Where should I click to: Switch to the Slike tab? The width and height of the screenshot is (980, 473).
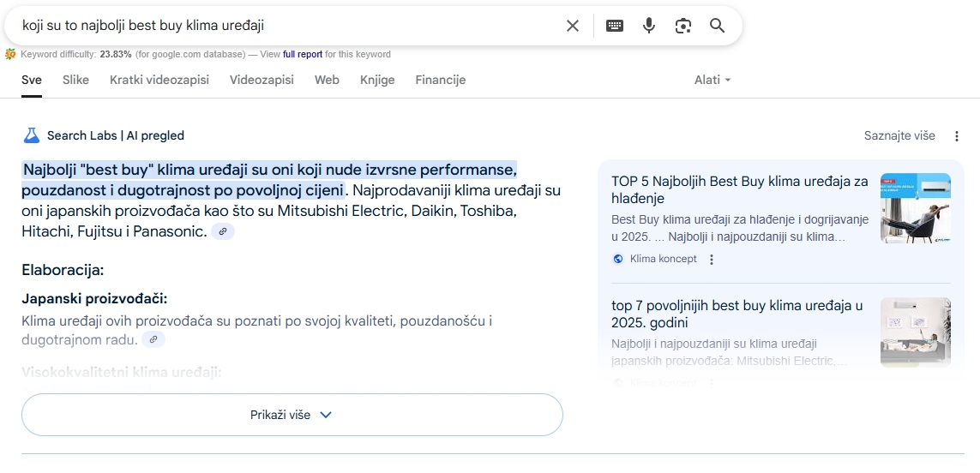pos(75,80)
